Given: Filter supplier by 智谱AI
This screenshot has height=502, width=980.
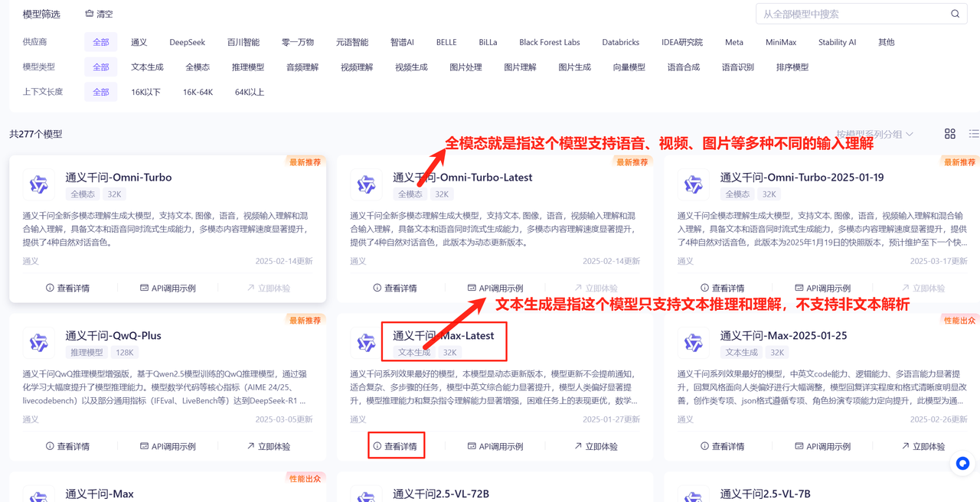Looking at the screenshot, I should click(402, 42).
